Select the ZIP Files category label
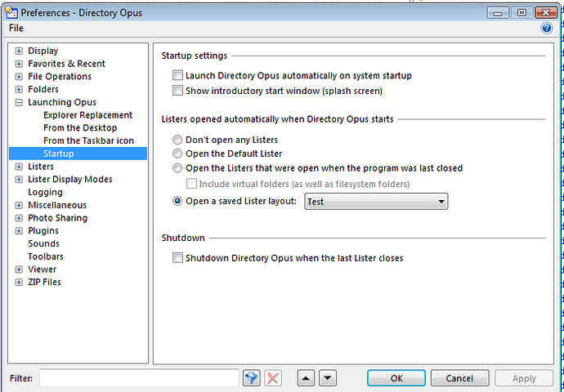 (x=44, y=282)
